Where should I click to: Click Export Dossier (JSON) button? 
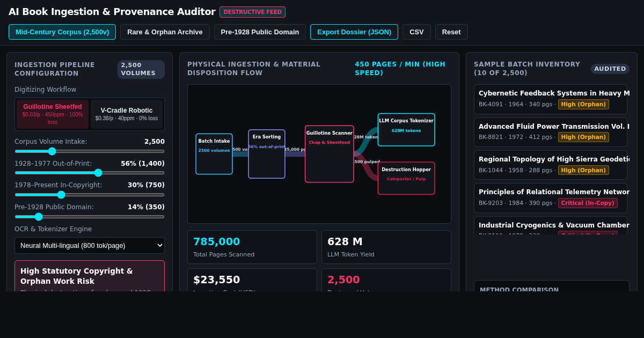click(x=354, y=32)
